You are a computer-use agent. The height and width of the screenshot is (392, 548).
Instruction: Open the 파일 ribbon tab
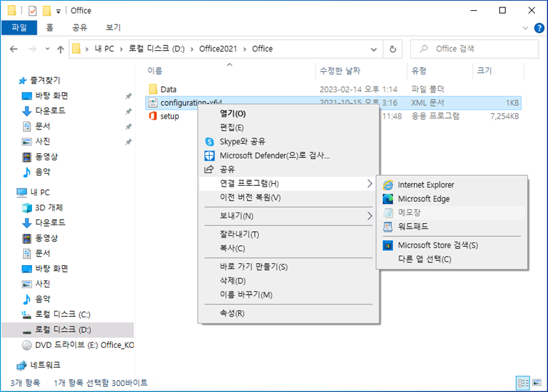[x=19, y=28]
